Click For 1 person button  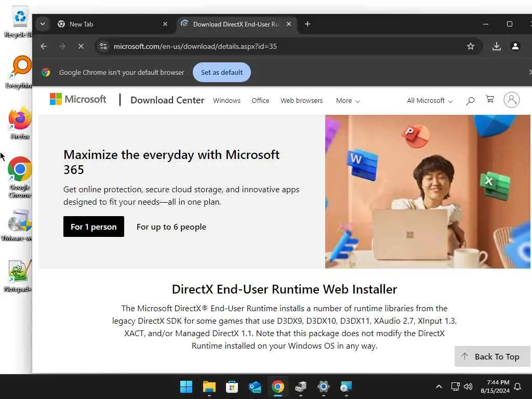click(94, 227)
